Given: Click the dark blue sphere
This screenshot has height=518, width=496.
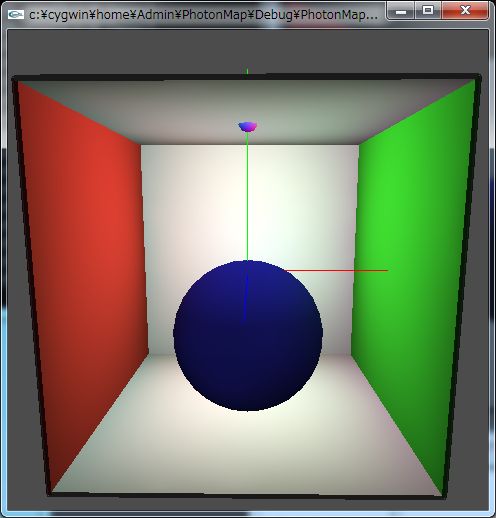Looking at the screenshot, I should pyautogui.click(x=248, y=335).
